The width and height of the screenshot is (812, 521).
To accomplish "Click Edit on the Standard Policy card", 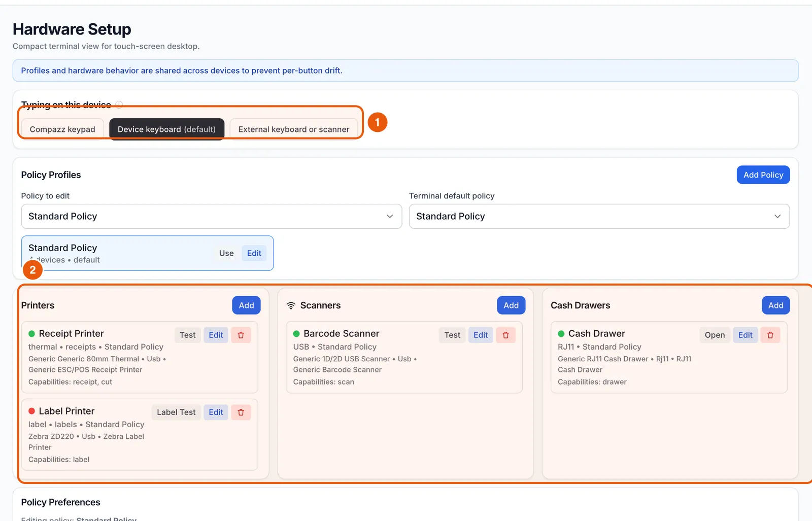I will click(x=254, y=254).
